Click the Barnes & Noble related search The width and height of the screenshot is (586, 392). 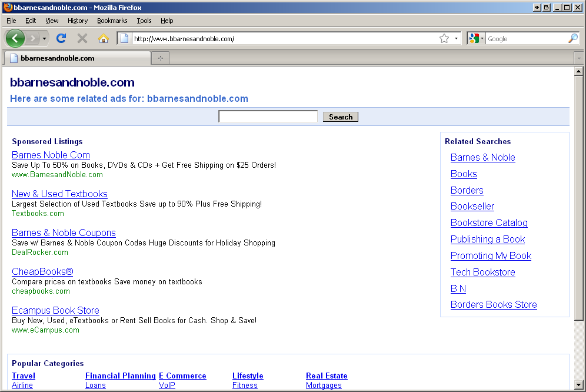pos(483,158)
